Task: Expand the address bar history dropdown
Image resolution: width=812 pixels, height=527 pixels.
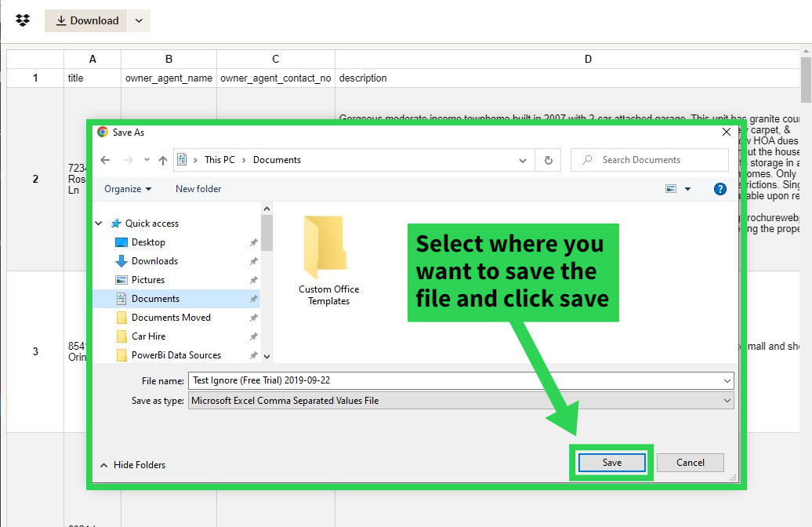Action: (523, 161)
